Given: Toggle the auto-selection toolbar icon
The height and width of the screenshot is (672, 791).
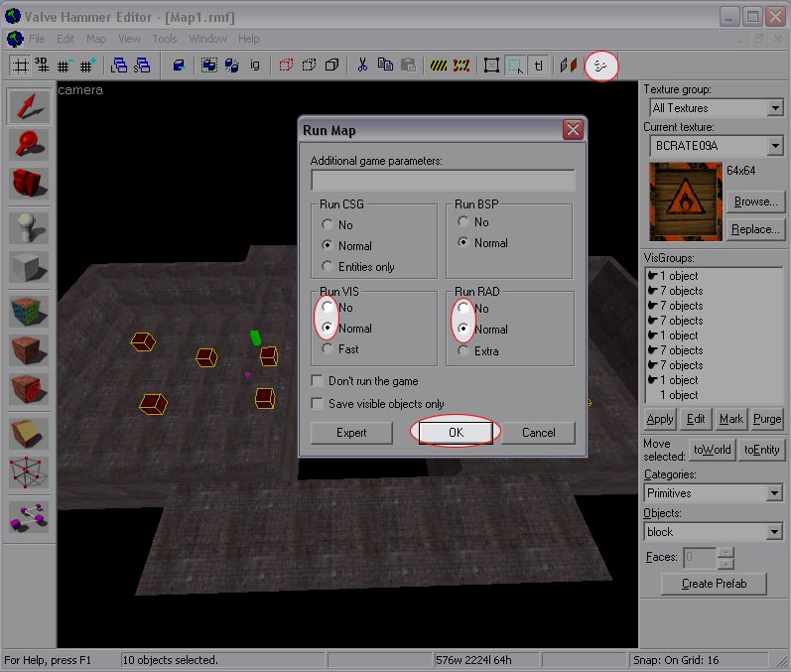Looking at the screenshot, I should [x=515, y=66].
